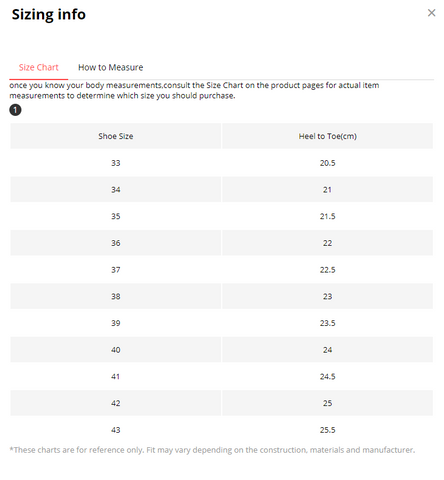The image size is (444, 480).
Task: Click the reference-only disclaimer note
Action: point(212,450)
